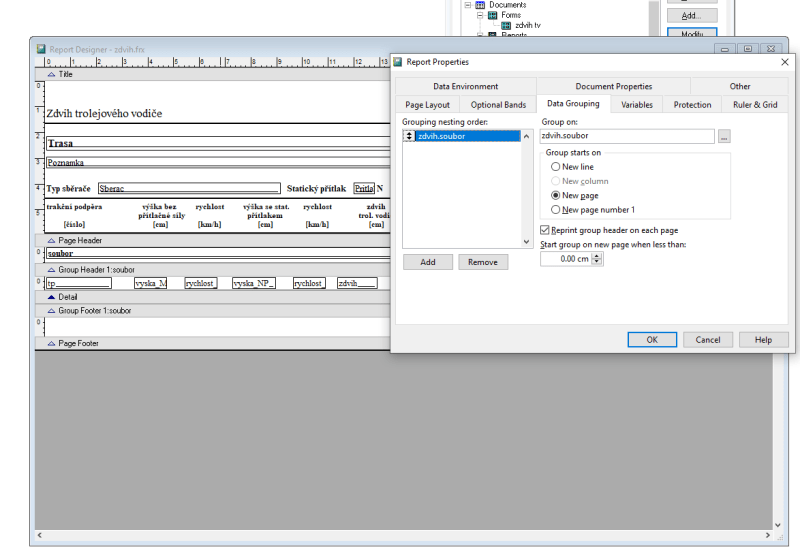
Task: Decrease the start group spinner value
Action: (597, 262)
